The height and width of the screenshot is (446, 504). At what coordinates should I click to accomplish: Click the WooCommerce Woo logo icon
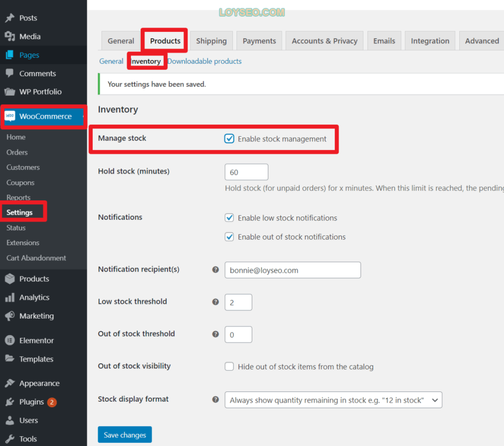(x=10, y=116)
